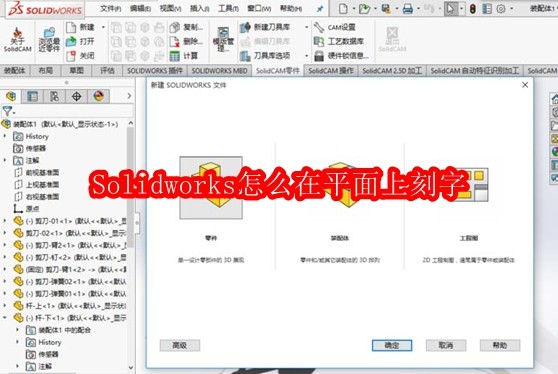Click the 新建 ribbon command
The width and height of the screenshot is (558, 374).
click(81, 27)
